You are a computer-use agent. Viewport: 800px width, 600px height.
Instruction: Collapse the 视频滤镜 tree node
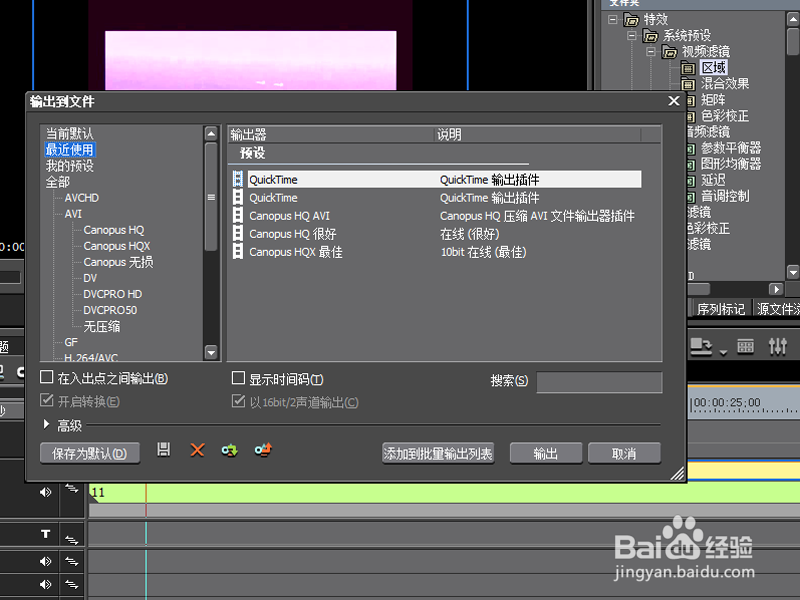tap(651, 52)
